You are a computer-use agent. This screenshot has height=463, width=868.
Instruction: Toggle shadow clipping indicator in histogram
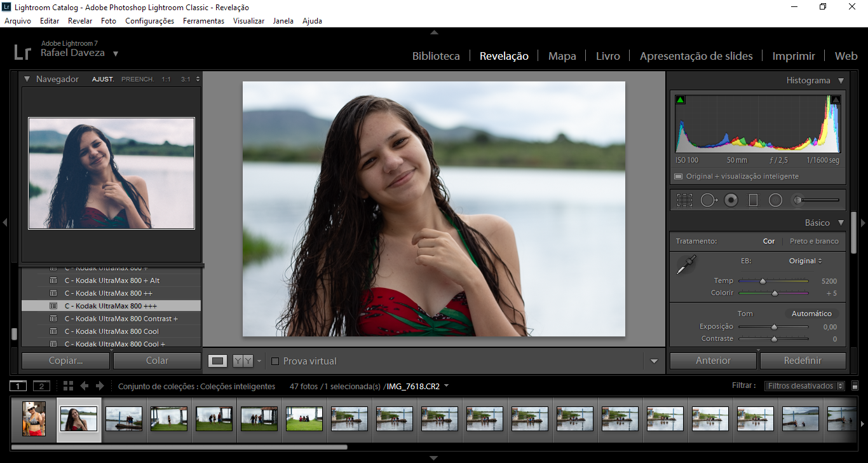[x=680, y=100]
